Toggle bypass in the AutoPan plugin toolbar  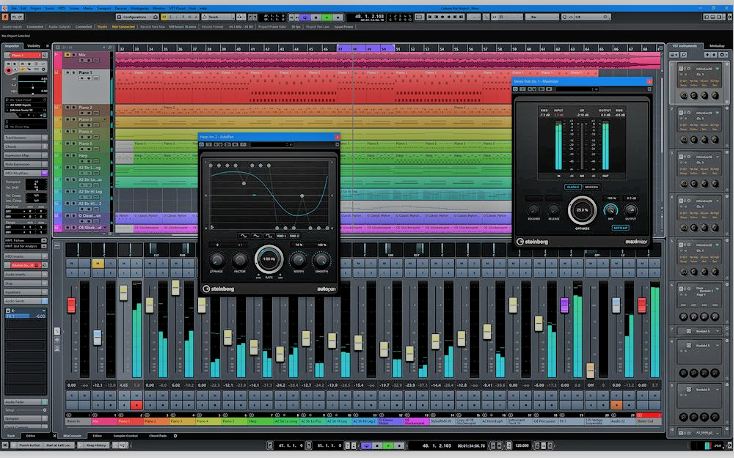click(x=202, y=144)
